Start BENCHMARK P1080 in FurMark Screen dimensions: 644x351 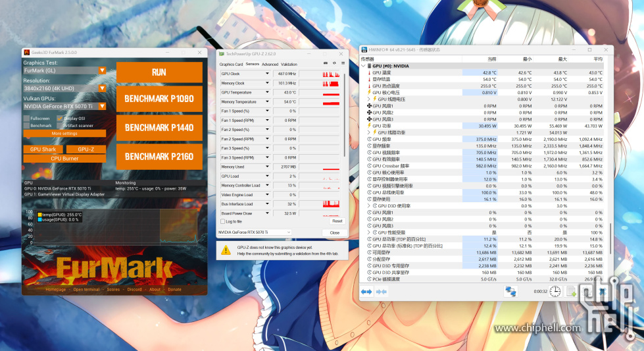point(159,99)
